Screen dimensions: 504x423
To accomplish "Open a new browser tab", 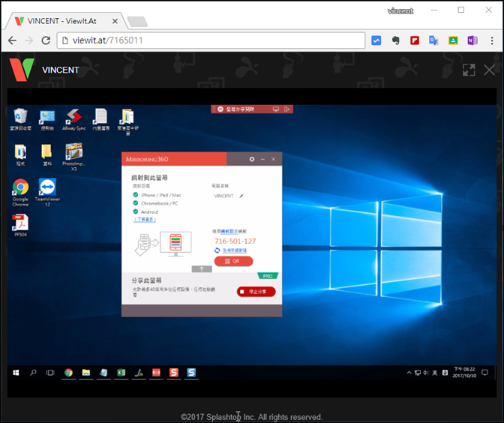I will coord(137,22).
